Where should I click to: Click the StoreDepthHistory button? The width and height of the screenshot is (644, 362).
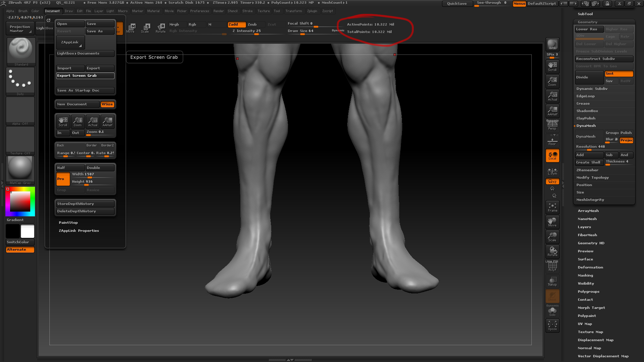point(85,204)
